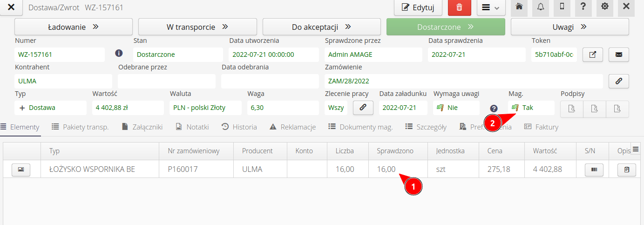Click Typ field Dostawa

[x=51, y=108]
